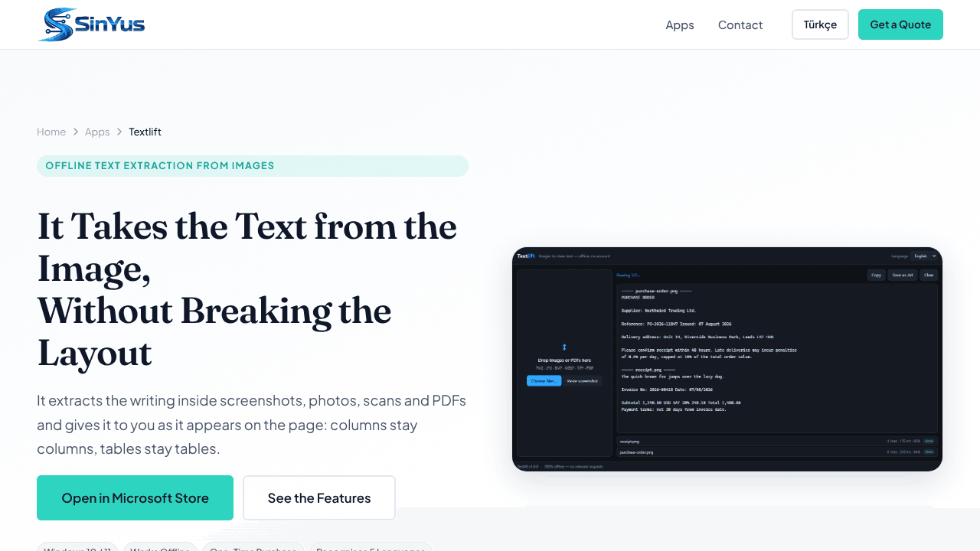Click the See the Features button
The height and width of the screenshot is (551, 980).
319,498
